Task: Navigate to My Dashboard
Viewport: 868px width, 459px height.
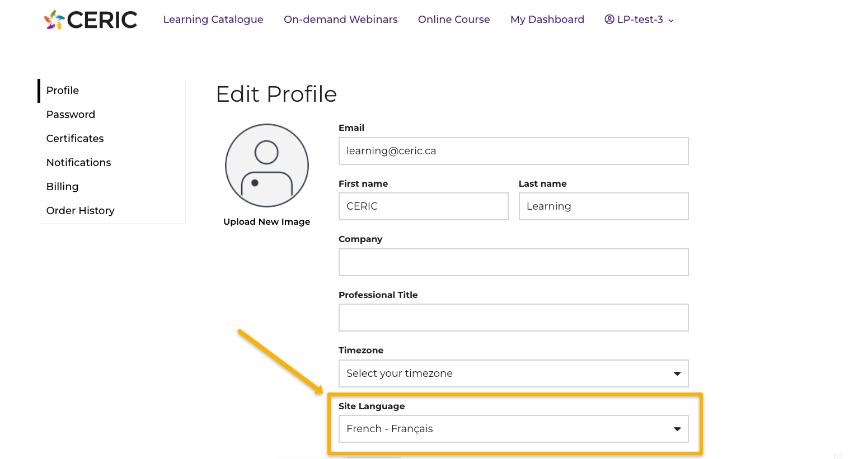Action: pos(547,20)
